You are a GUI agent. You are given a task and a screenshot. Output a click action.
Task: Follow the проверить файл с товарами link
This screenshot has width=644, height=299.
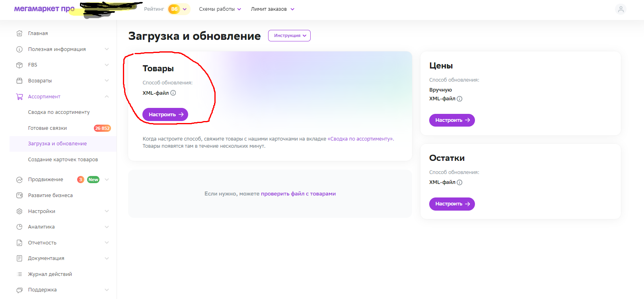(x=298, y=194)
